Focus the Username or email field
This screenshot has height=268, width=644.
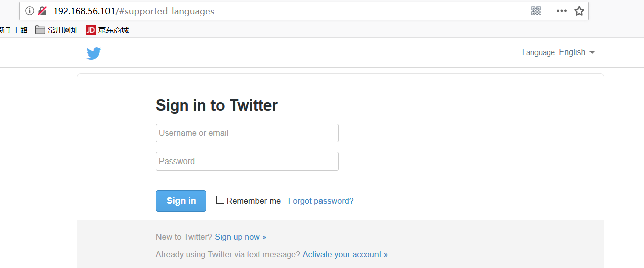247,133
